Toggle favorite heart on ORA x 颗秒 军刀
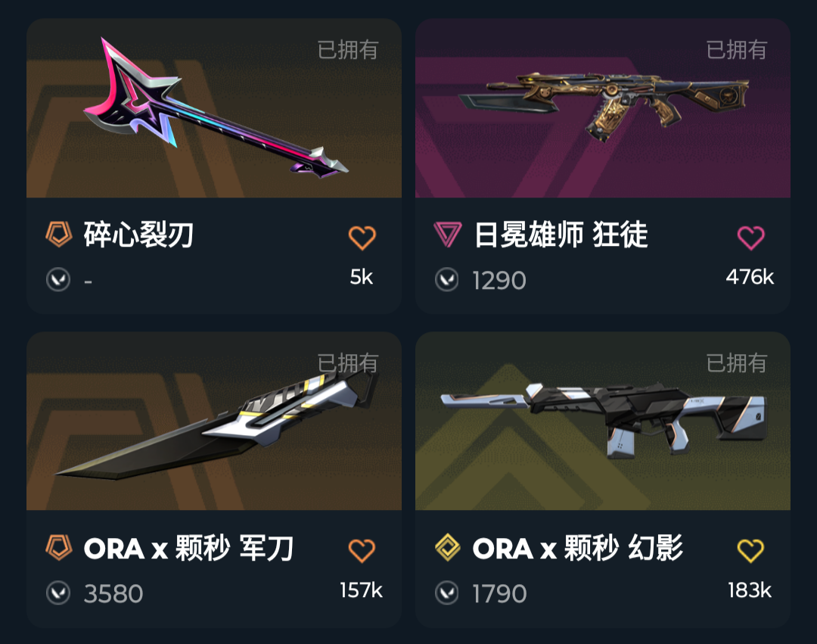The width and height of the screenshot is (817, 644). coord(362,551)
